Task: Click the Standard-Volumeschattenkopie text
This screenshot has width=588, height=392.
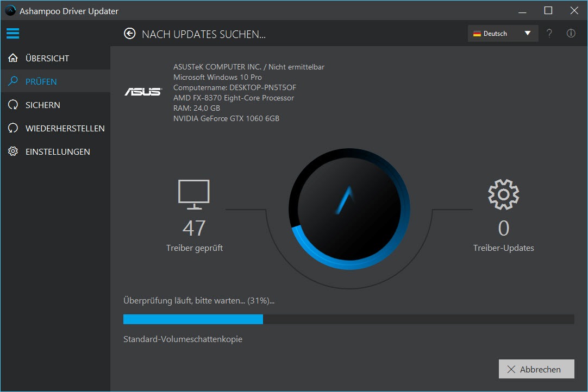Action: point(183,339)
